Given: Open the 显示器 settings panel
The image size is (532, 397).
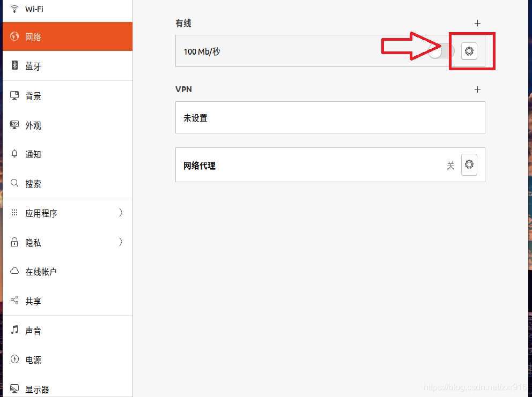Looking at the screenshot, I should [68, 386].
